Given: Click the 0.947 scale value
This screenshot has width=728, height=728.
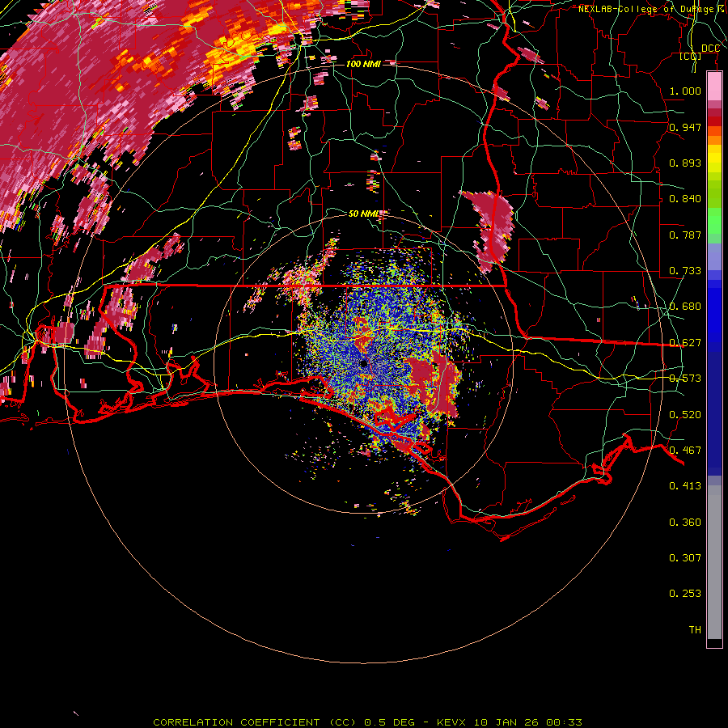Looking at the screenshot, I should [x=685, y=127].
